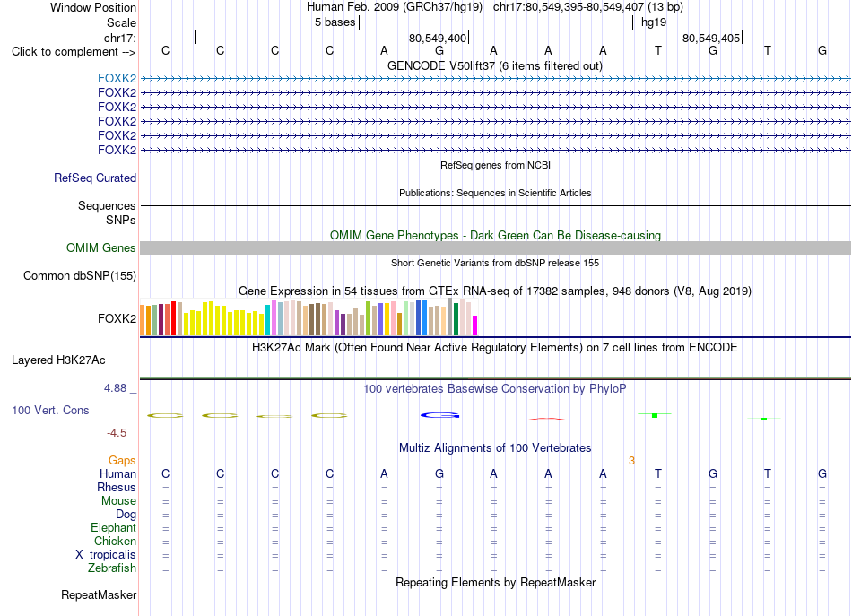The image size is (852, 616).
Task: Click the 80,549,405 position marker
Action: click(711, 38)
